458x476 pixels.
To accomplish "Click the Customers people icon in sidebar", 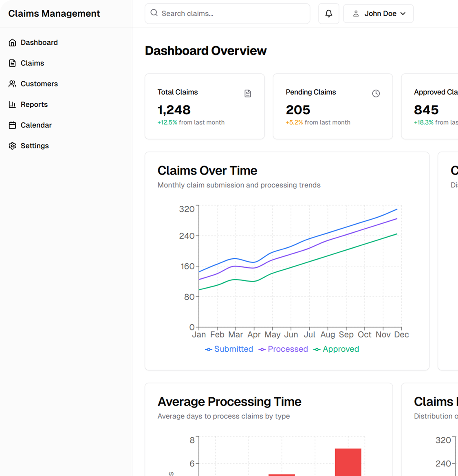I will click(x=13, y=84).
